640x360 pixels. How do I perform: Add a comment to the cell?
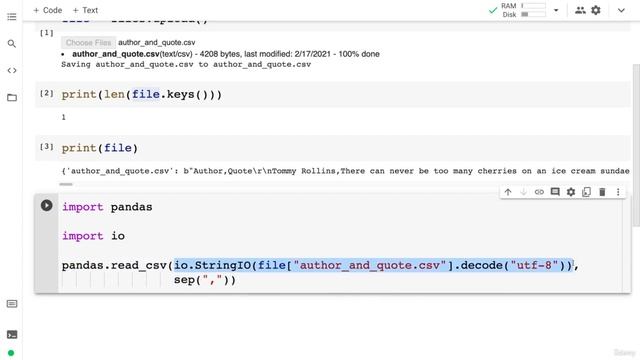555,192
